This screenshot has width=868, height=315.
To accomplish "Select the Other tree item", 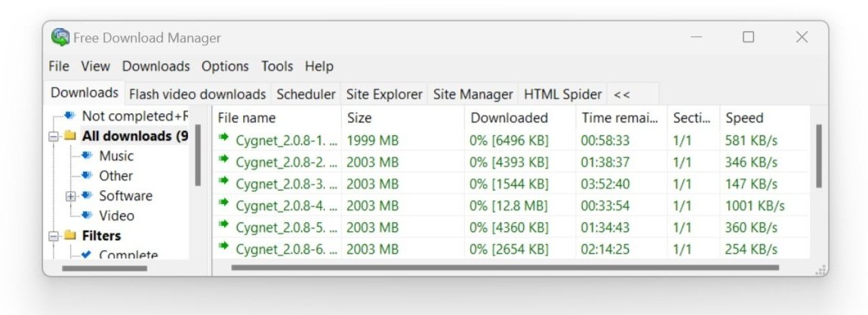I will [115, 176].
